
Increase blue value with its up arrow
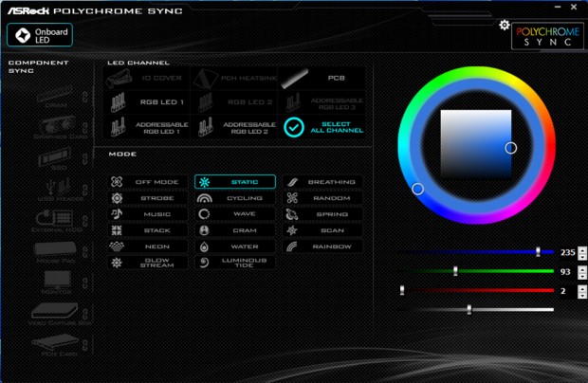(582, 249)
